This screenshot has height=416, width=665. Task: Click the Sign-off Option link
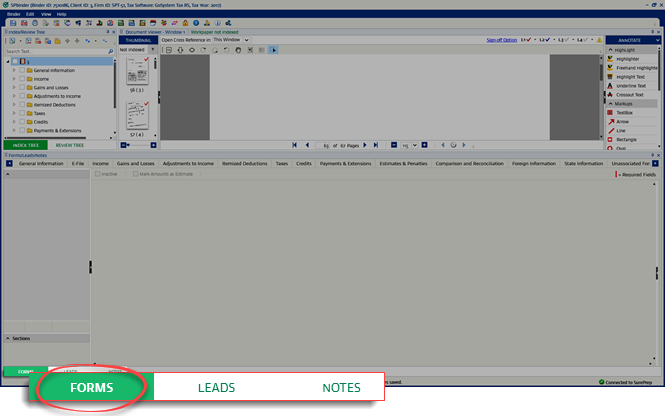coord(502,40)
